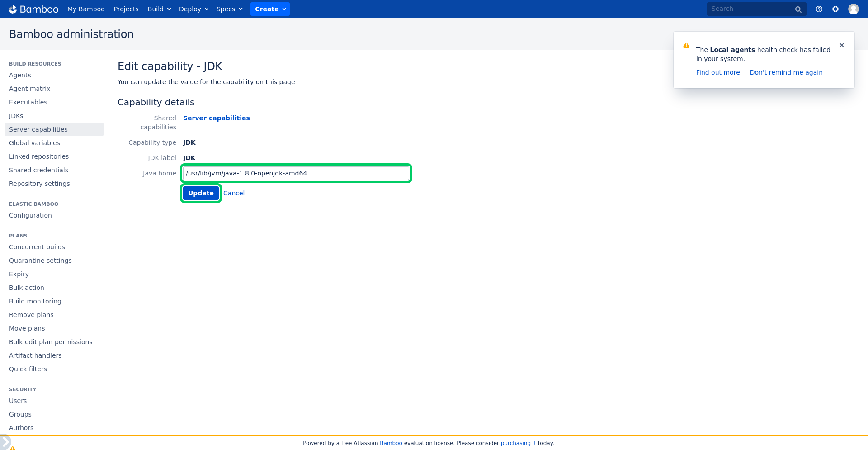Open Concurrent builds in sidebar
The height and width of the screenshot is (450, 868).
[37, 247]
